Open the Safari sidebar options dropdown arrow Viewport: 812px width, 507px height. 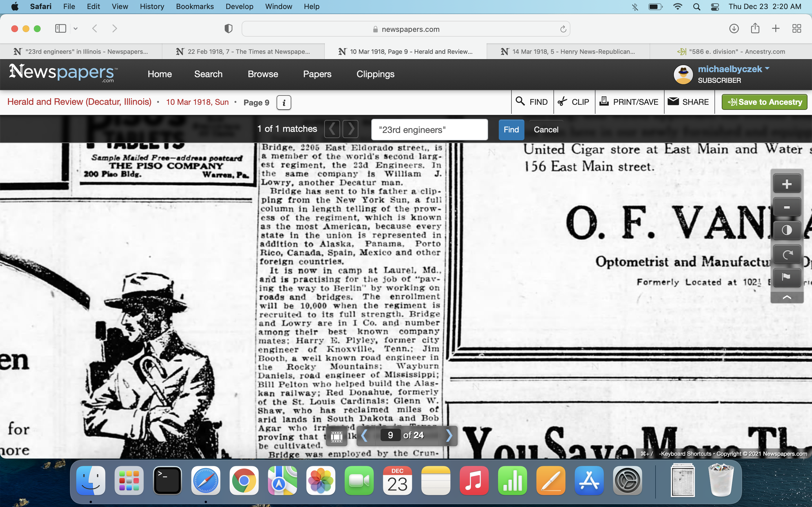click(76, 29)
